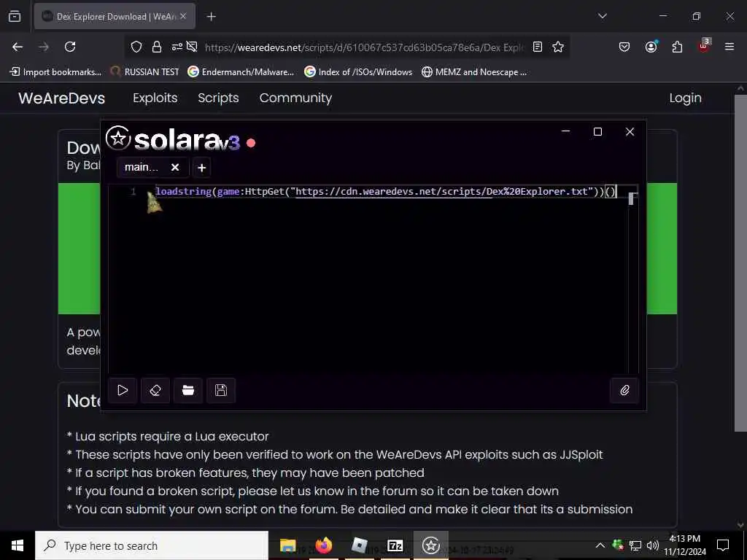Clear the editor with the eraser icon

tap(155, 391)
